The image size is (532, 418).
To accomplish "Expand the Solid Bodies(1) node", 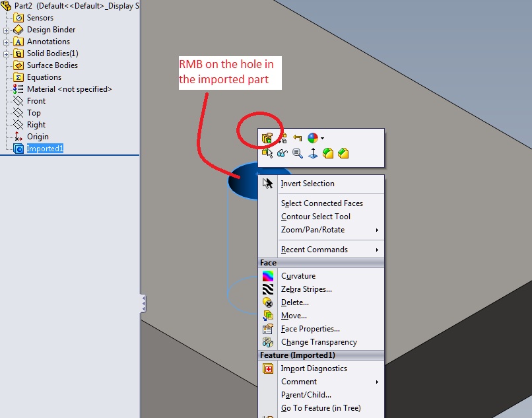I will (x=6, y=54).
